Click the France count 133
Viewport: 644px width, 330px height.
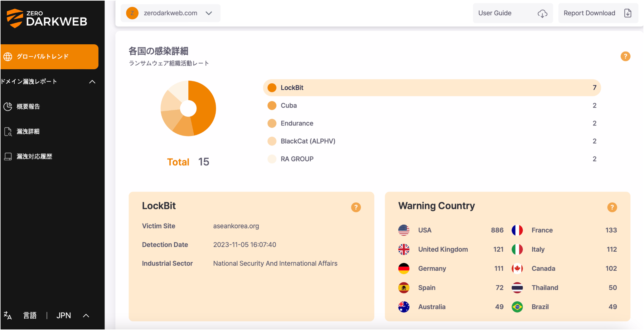611,230
